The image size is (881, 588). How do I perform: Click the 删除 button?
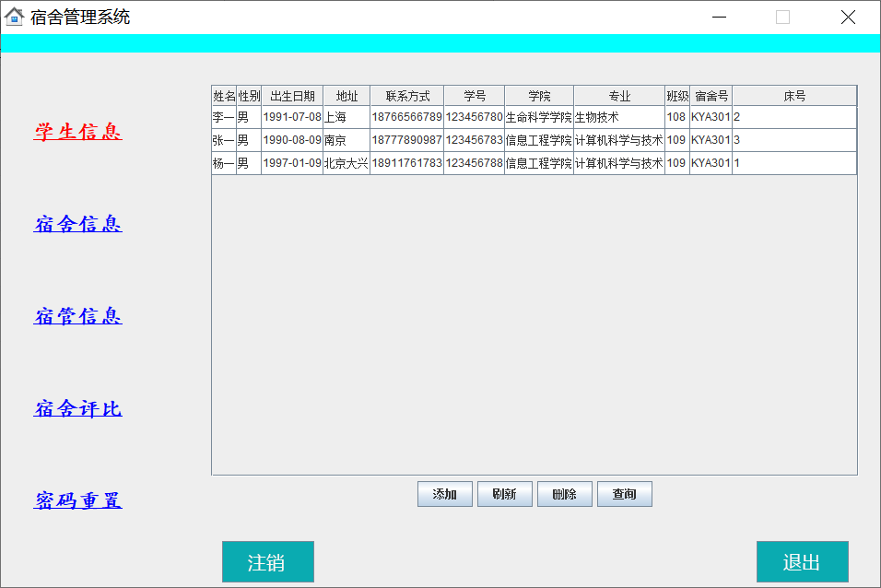565,494
